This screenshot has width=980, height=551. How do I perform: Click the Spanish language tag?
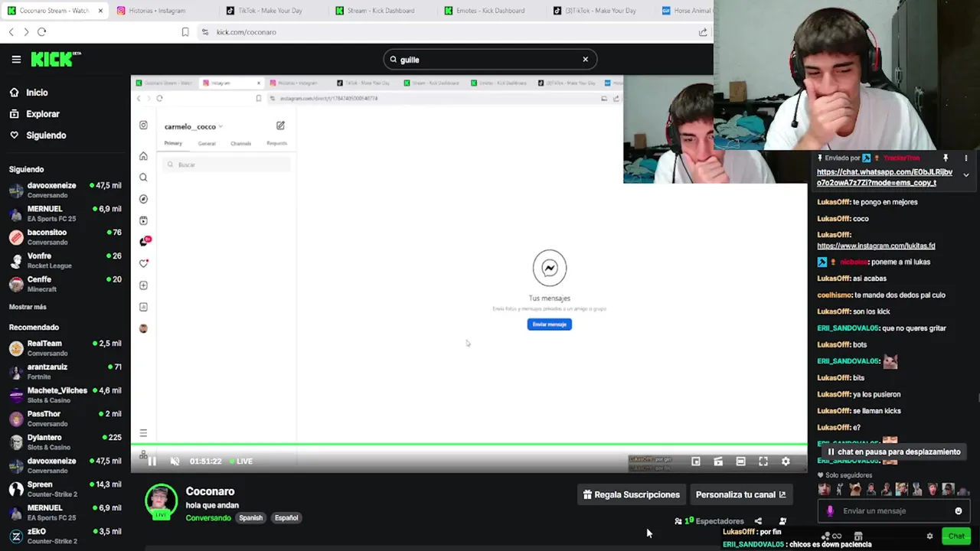click(250, 518)
